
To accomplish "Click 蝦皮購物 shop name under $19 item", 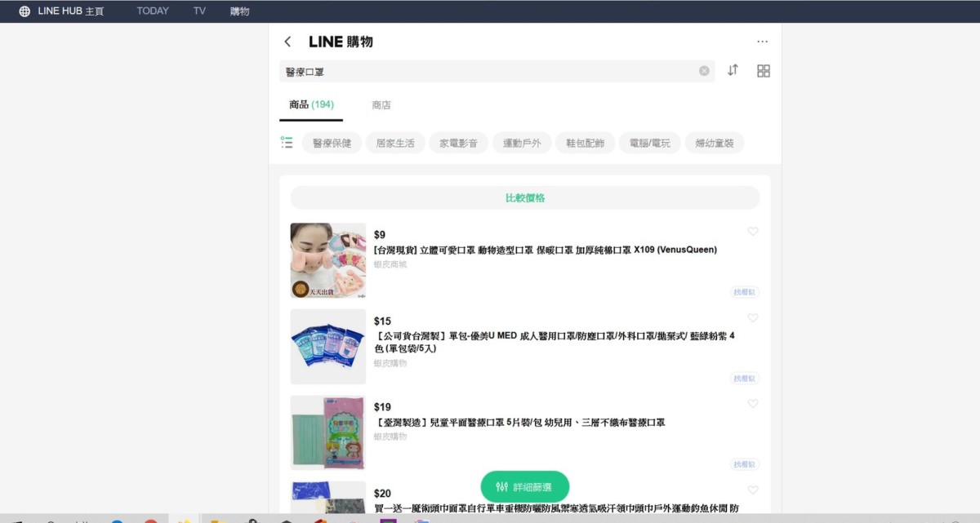I will [390, 437].
